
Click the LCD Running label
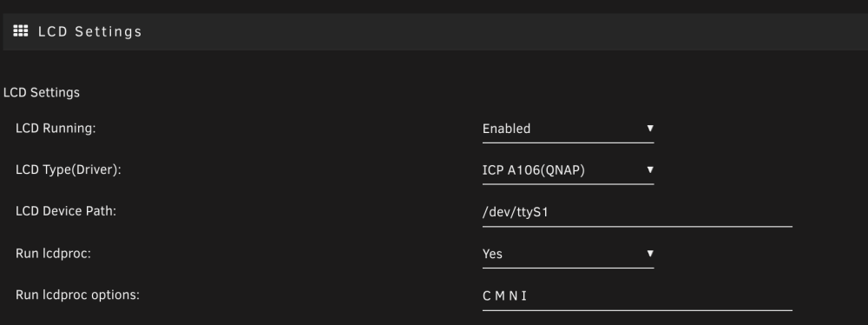[56, 128]
